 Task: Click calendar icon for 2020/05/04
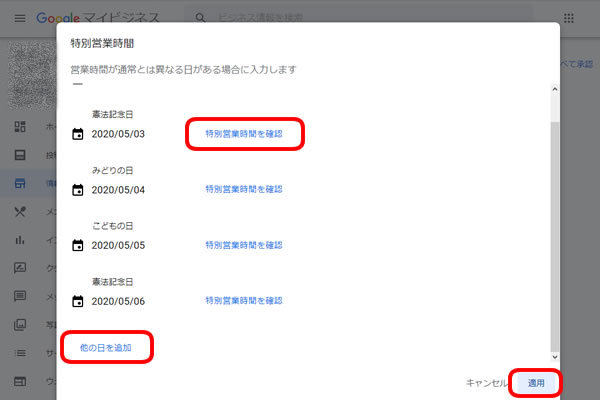(x=77, y=189)
